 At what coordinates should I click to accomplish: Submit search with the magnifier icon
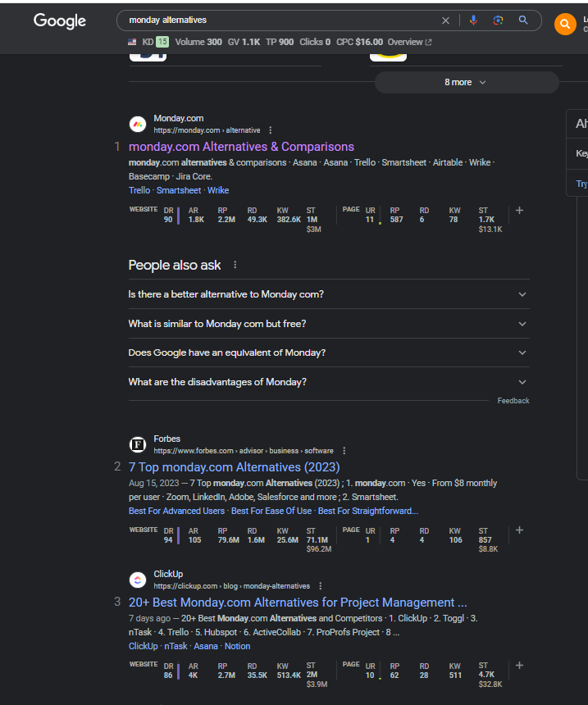coord(523,20)
